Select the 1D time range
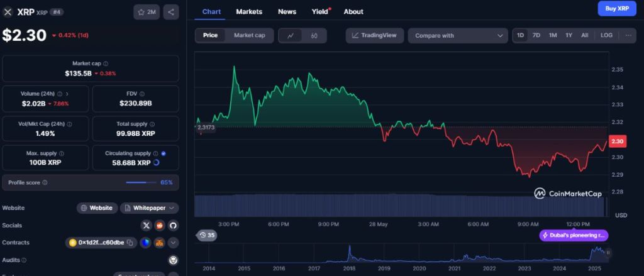 tap(520, 35)
